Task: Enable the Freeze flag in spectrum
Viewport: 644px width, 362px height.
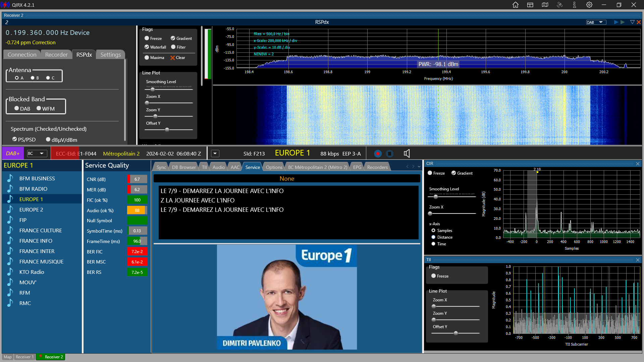Action: 147,38
